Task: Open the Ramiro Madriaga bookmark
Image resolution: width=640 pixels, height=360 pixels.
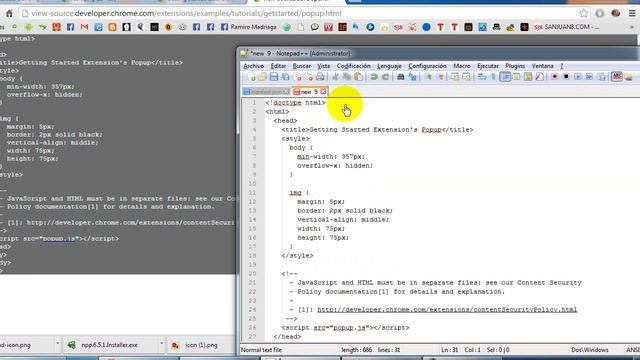Action: point(249,27)
